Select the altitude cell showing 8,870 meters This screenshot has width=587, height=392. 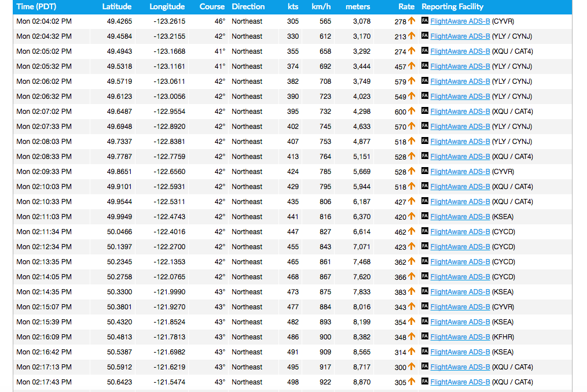click(x=361, y=382)
